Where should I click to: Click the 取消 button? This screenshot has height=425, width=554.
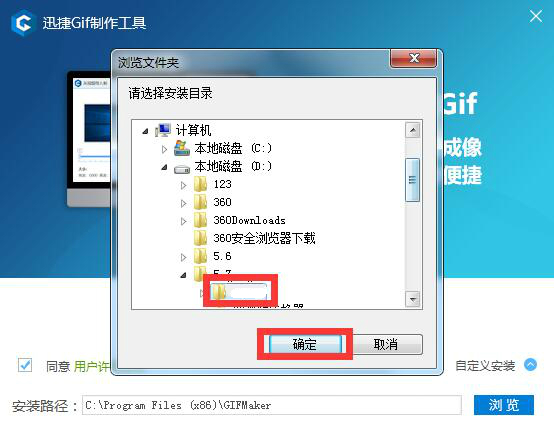point(386,344)
